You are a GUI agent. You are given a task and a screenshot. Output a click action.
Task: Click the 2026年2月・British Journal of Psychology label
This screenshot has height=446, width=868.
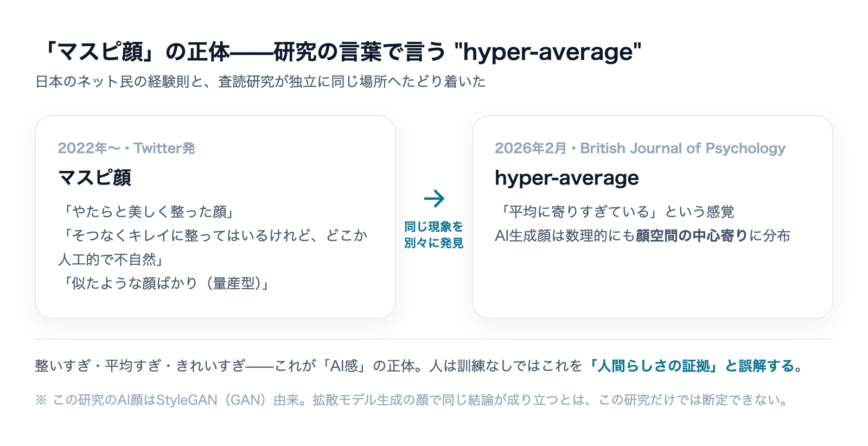(x=640, y=148)
